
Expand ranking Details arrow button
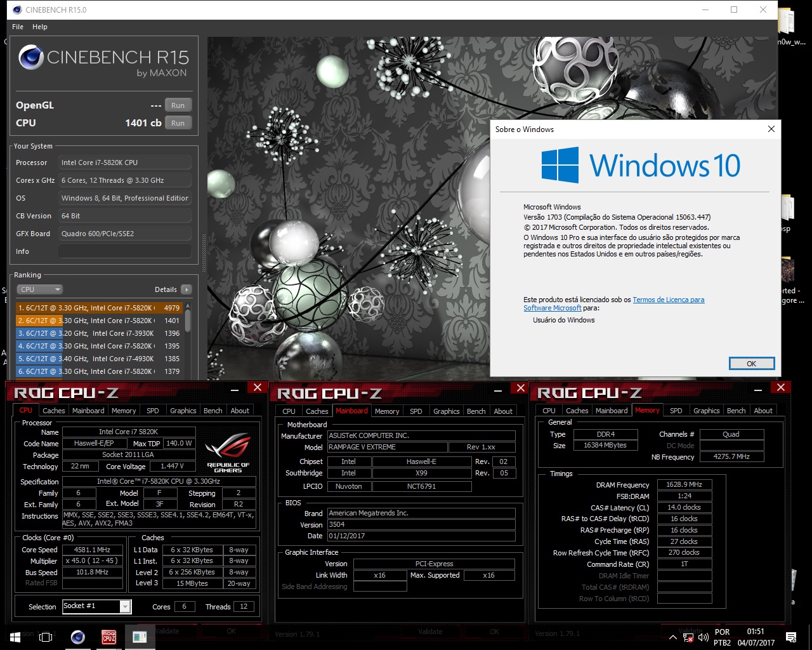click(x=187, y=289)
